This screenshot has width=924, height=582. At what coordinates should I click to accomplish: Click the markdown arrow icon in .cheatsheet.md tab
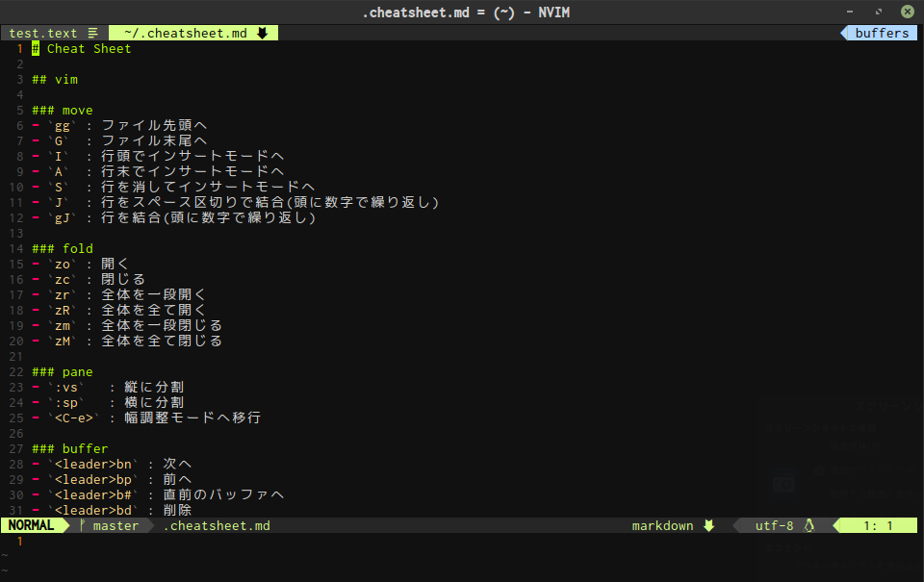262,33
